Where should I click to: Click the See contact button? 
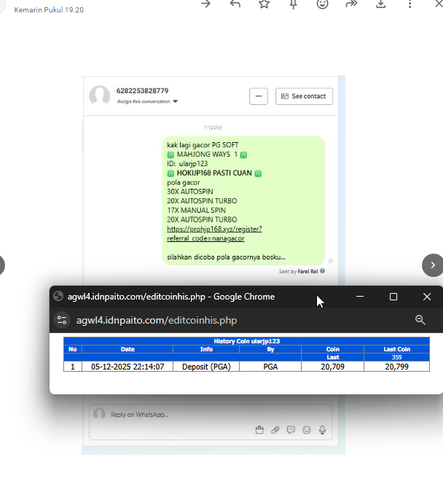[x=304, y=96]
